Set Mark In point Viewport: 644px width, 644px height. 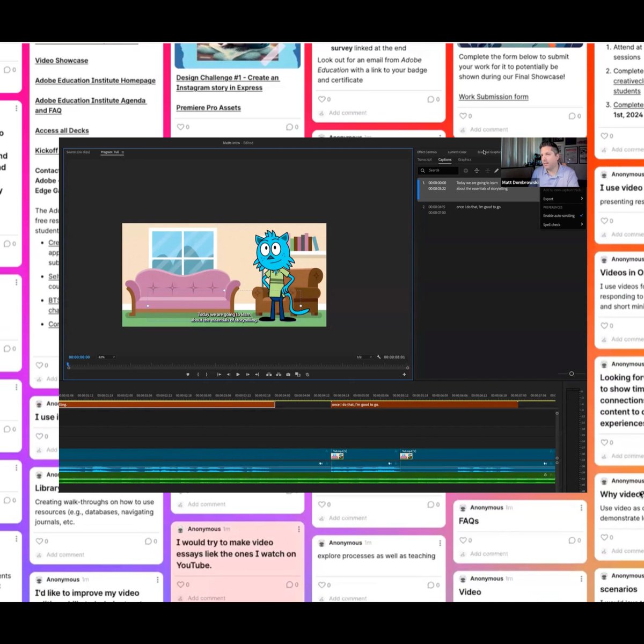pos(198,375)
